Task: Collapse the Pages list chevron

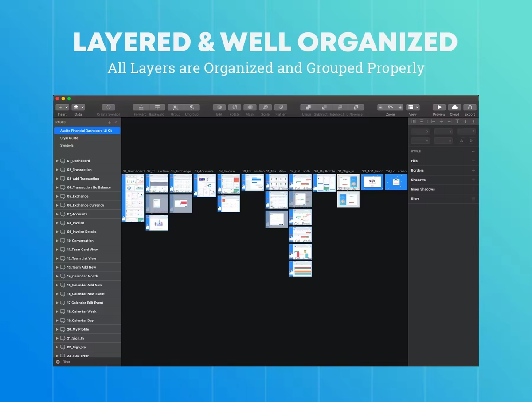Action: coord(116,122)
